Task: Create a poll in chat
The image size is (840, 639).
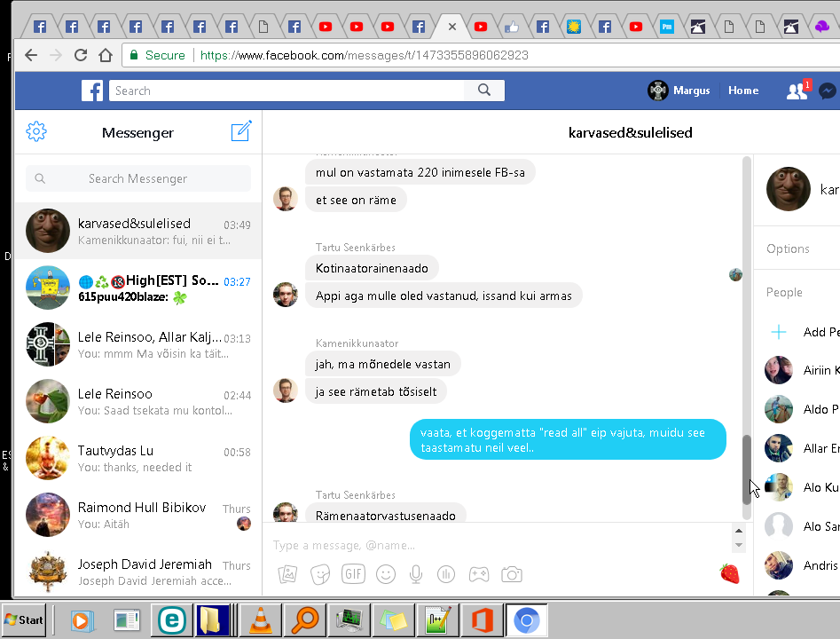Action: (445, 575)
